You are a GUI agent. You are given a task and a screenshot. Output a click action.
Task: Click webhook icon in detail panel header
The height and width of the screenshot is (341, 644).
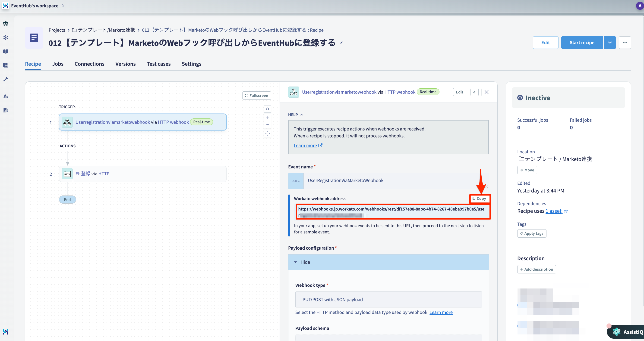click(294, 92)
